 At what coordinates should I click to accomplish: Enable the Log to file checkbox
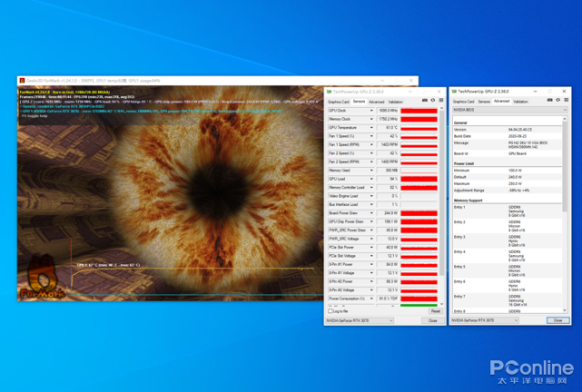pos(330,311)
